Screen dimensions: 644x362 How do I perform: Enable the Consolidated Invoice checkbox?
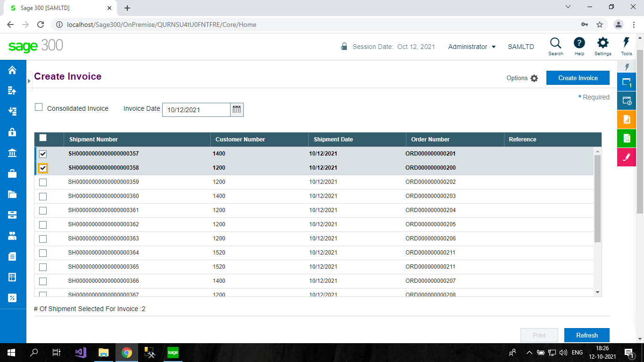pyautogui.click(x=38, y=107)
